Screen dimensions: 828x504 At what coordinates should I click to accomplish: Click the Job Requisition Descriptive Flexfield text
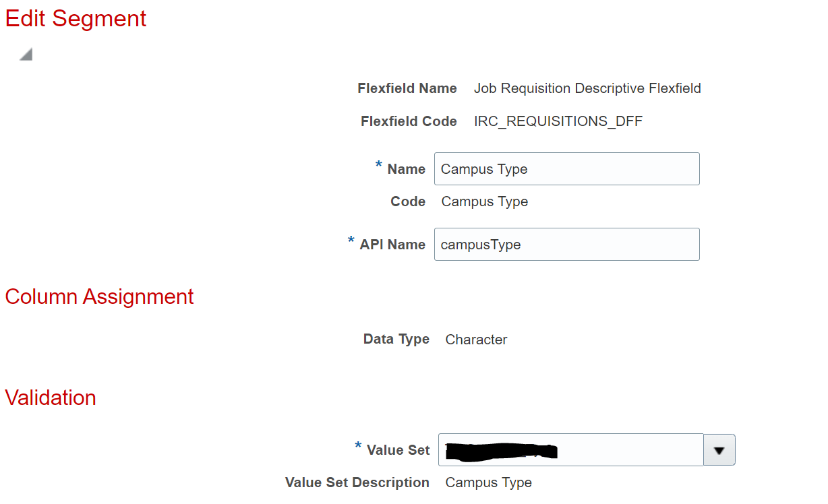point(587,88)
